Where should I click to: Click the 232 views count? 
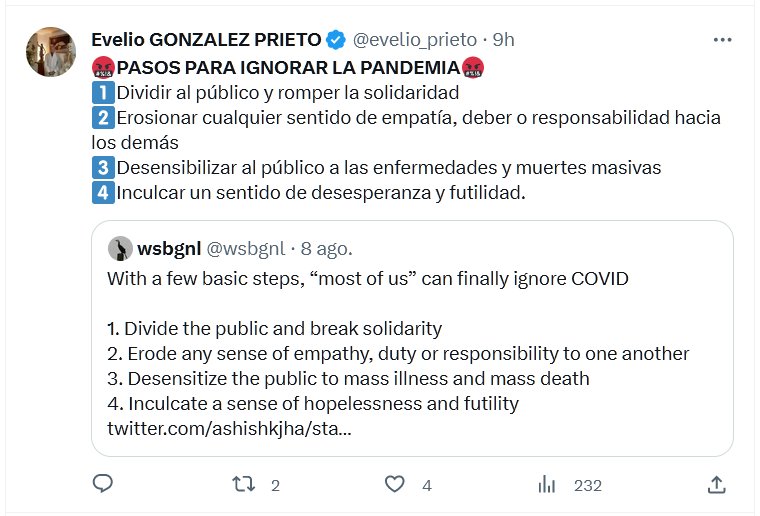click(x=587, y=486)
